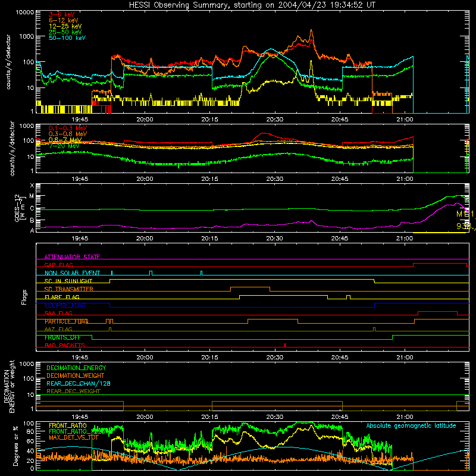Click the NON_SOLAR_EVENT flag label
Image resolution: width=476 pixels, height=476 pixels.
72,273
